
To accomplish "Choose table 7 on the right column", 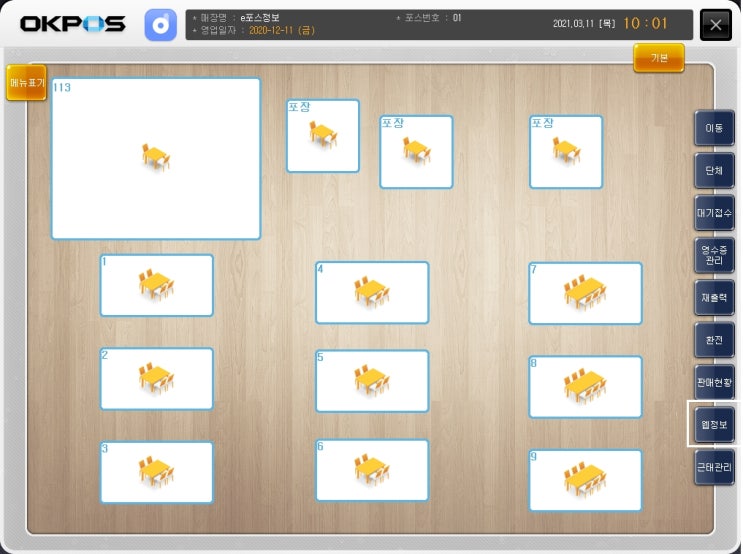I will click(x=586, y=293).
